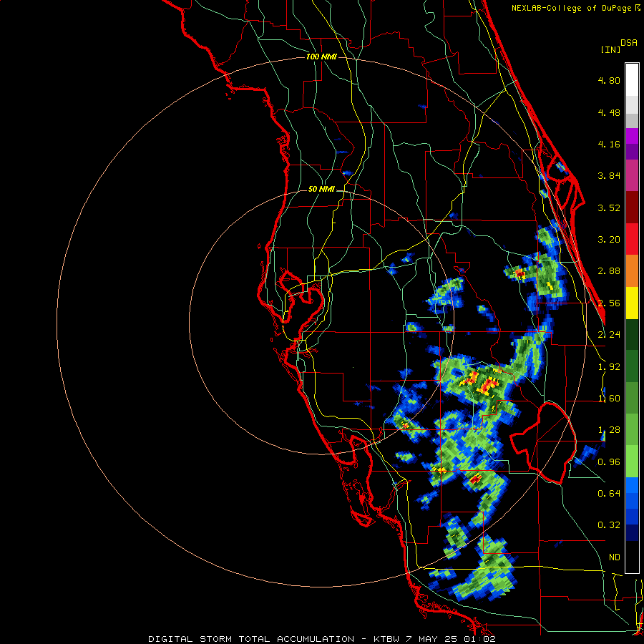Click the 3.84 legend value

pyautogui.click(x=609, y=176)
